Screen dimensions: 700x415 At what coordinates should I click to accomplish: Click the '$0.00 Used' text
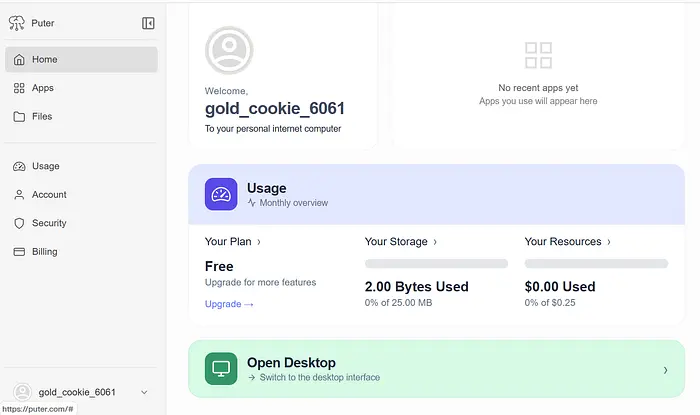point(560,286)
